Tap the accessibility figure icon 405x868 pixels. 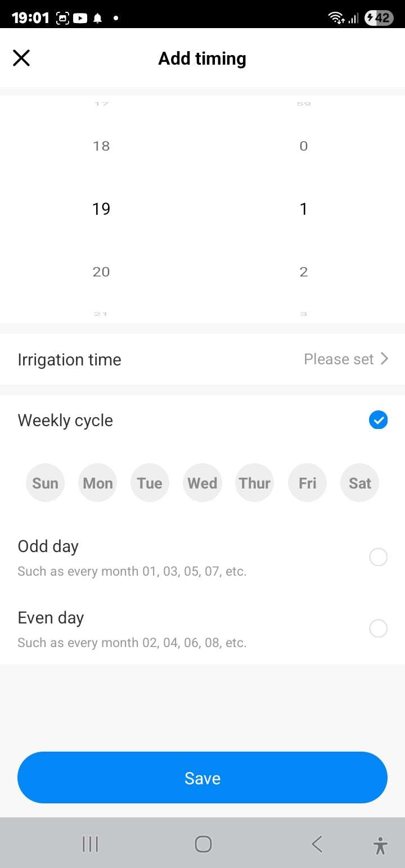[380, 845]
